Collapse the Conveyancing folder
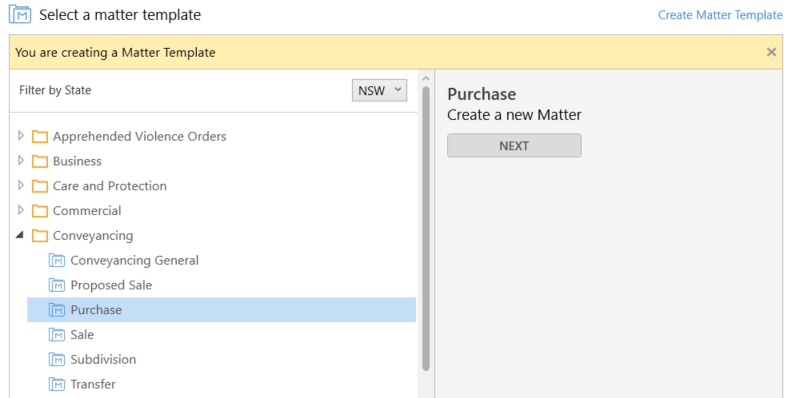Image resolution: width=792 pixels, height=398 pixels. [20, 235]
